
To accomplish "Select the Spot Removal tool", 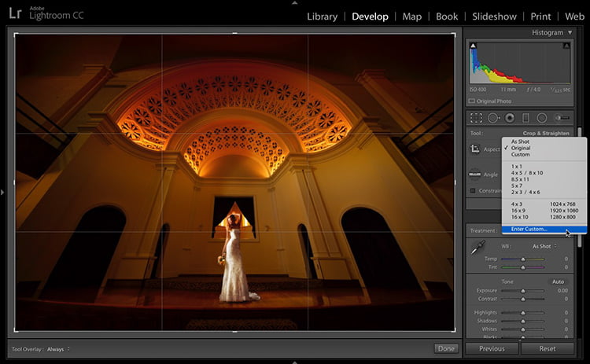I will pyautogui.click(x=493, y=118).
